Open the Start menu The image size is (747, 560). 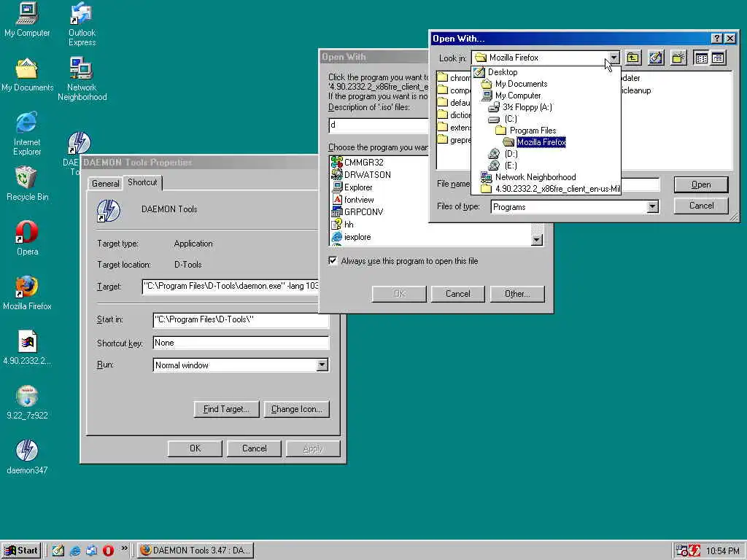coord(21,551)
